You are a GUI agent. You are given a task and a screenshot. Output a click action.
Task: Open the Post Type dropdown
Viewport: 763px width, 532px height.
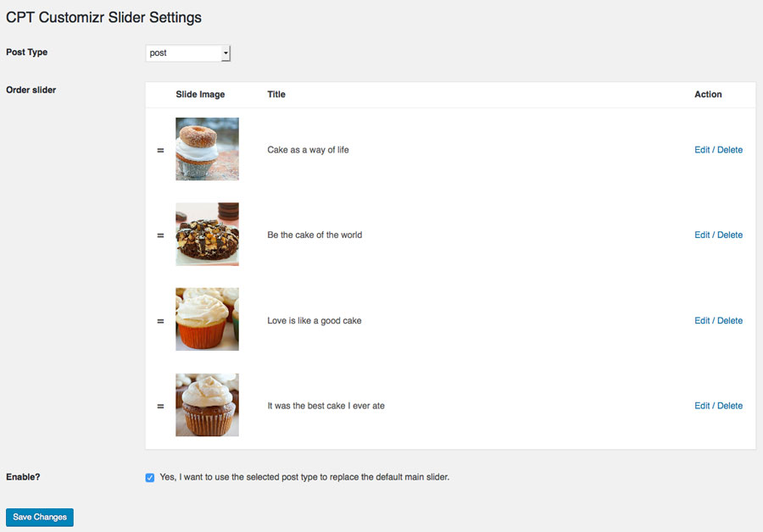188,53
